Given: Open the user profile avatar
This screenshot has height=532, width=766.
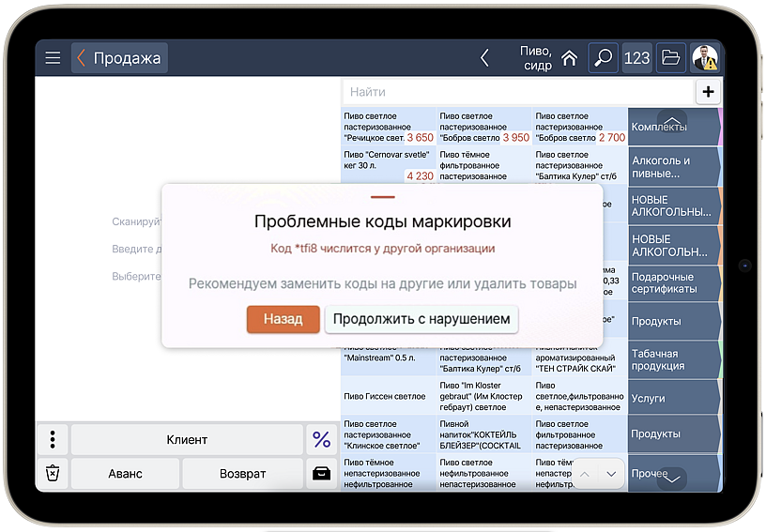Looking at the screenshot, I should 704,58.
